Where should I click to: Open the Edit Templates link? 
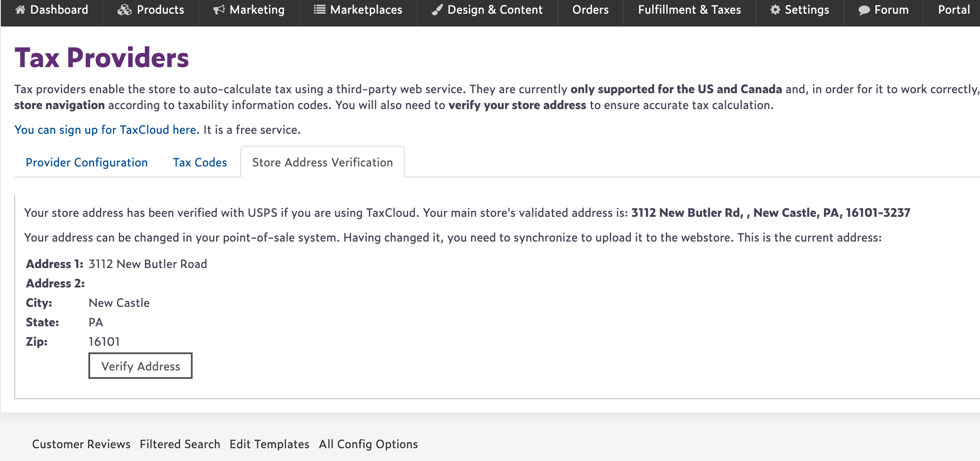click(x=270, y=444)
